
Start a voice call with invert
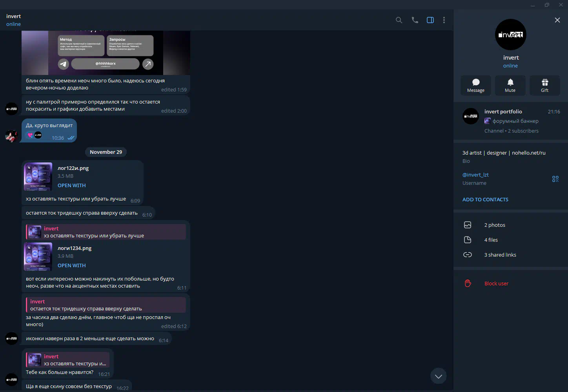(415, 20)
